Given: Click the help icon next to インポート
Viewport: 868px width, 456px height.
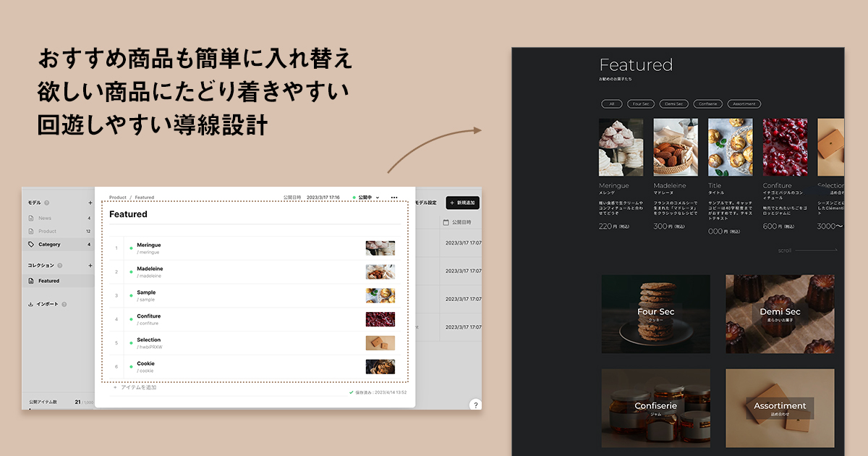Looking at the screenshot, I should (64, 304).
